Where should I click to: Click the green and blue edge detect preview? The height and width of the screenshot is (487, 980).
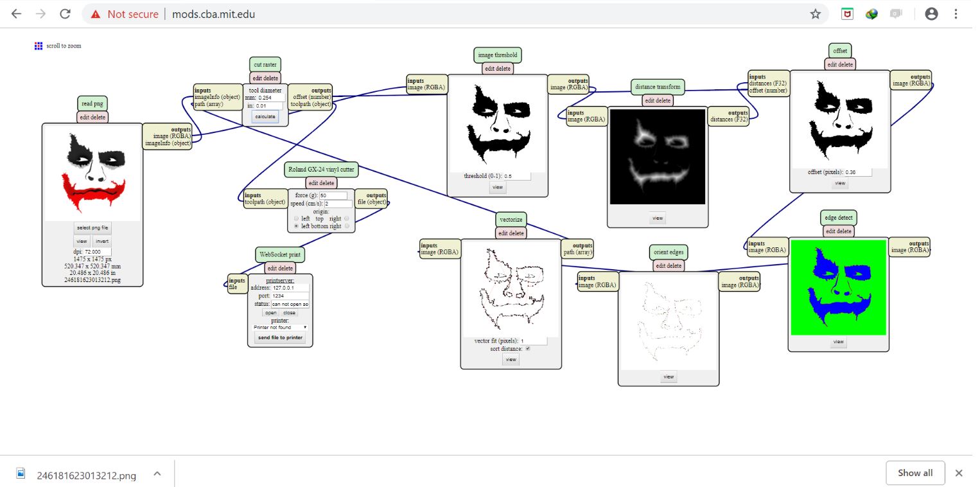point(838,287)
